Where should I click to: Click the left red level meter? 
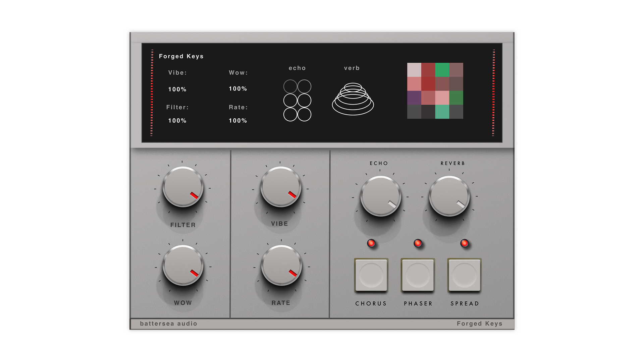(x=152, y=93)
